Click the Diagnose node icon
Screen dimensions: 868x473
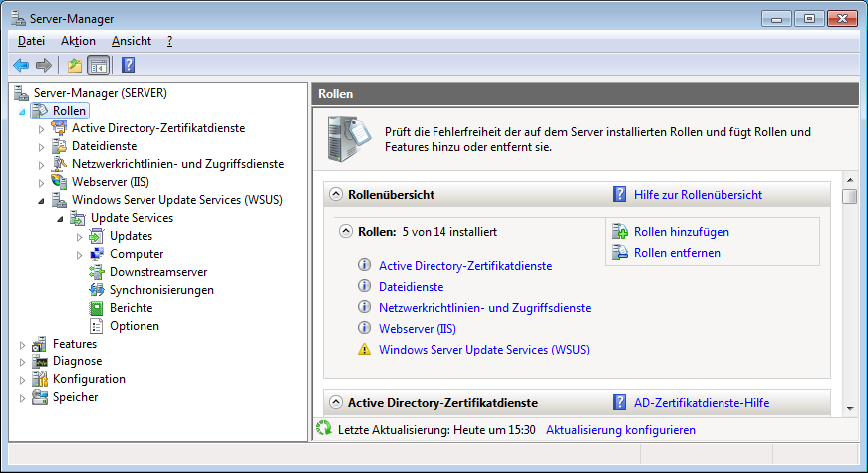[39, 361]
